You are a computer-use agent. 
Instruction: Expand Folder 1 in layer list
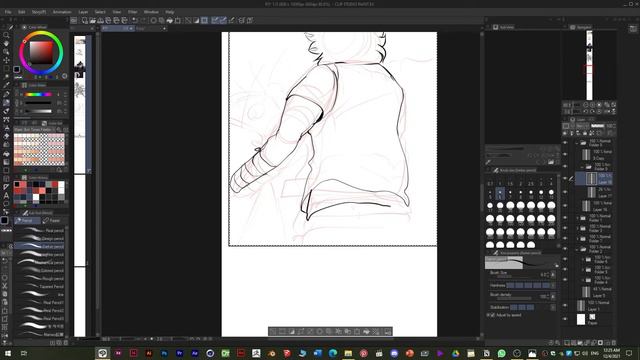pos(577,218)
